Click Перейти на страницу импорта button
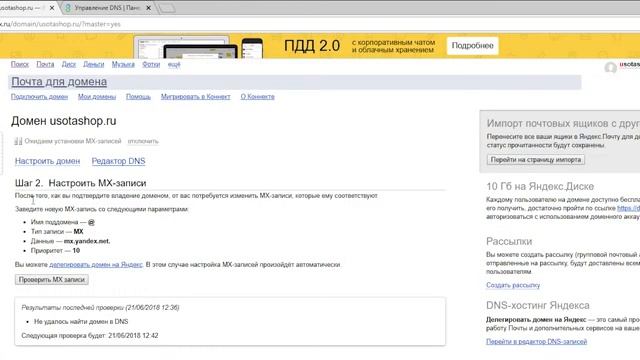The image size is (640, 360). click(536, 160)
